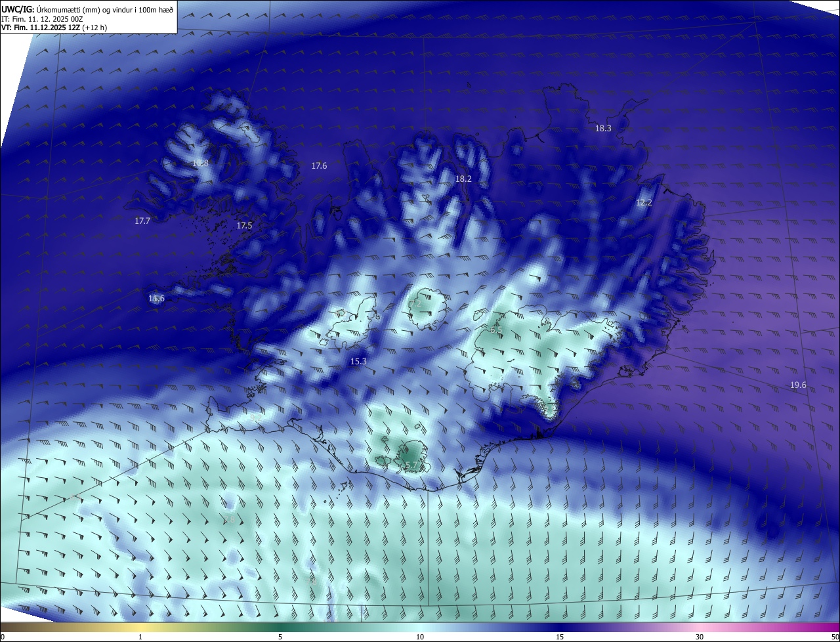The height and width of the screenshot is (642, 840).
Task: Click the 17.6 value label
Action: pos(319,166)
